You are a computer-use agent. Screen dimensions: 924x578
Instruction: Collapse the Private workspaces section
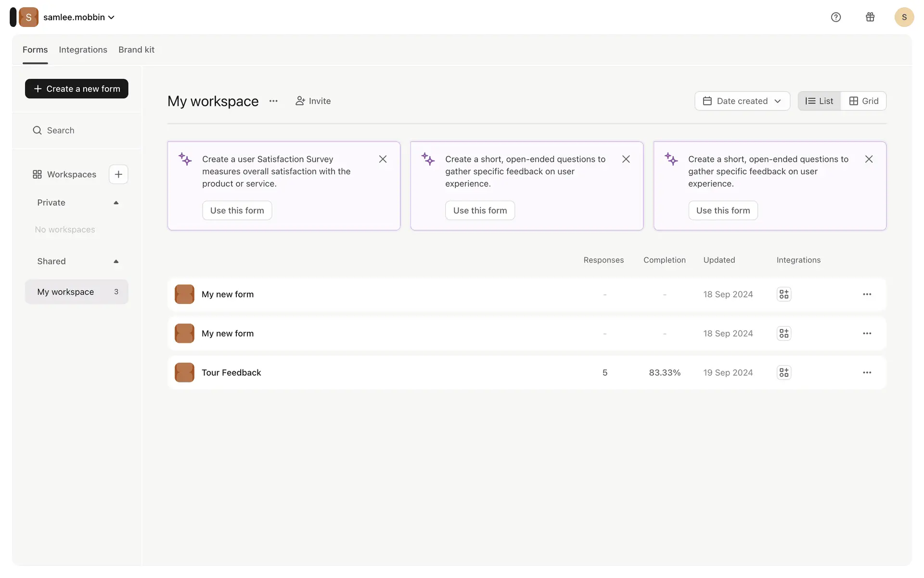[116, 203]
